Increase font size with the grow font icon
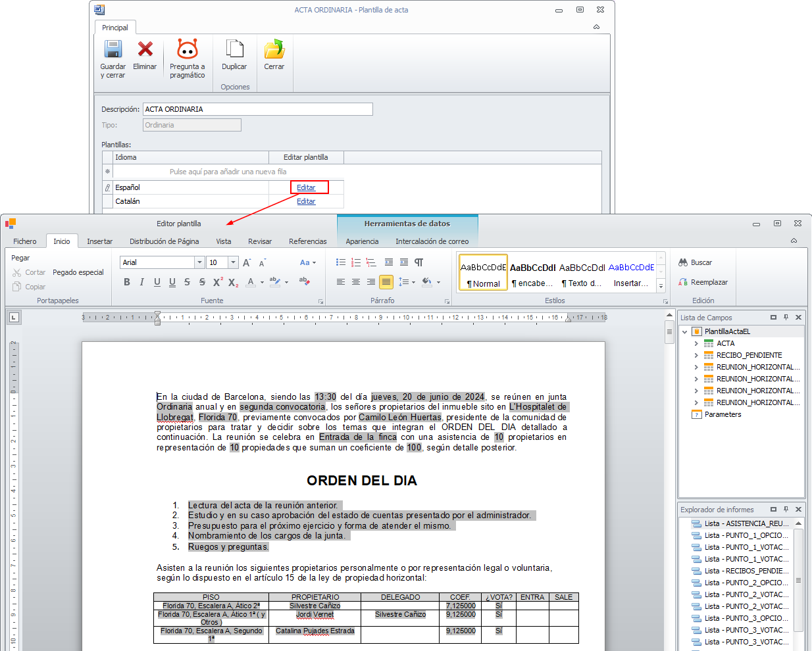The image size is (812, 651). [247, 262]
